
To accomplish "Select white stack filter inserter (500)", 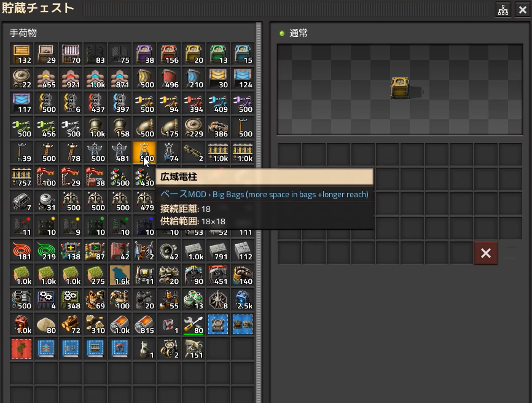I will point(71,128).
